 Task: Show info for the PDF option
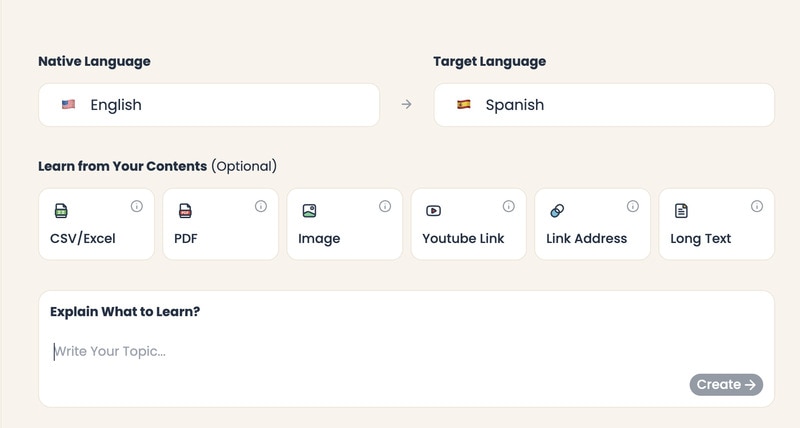[x=261, y=206]
